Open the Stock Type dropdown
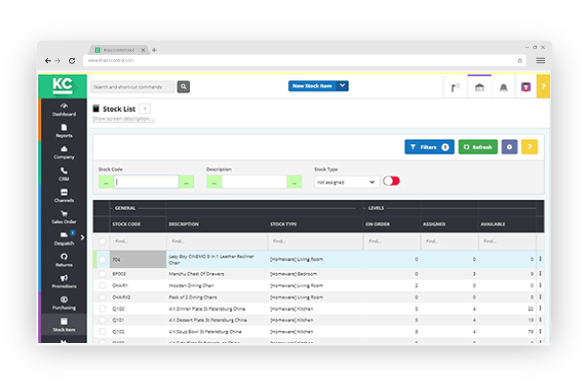 (x=346, y=182)
